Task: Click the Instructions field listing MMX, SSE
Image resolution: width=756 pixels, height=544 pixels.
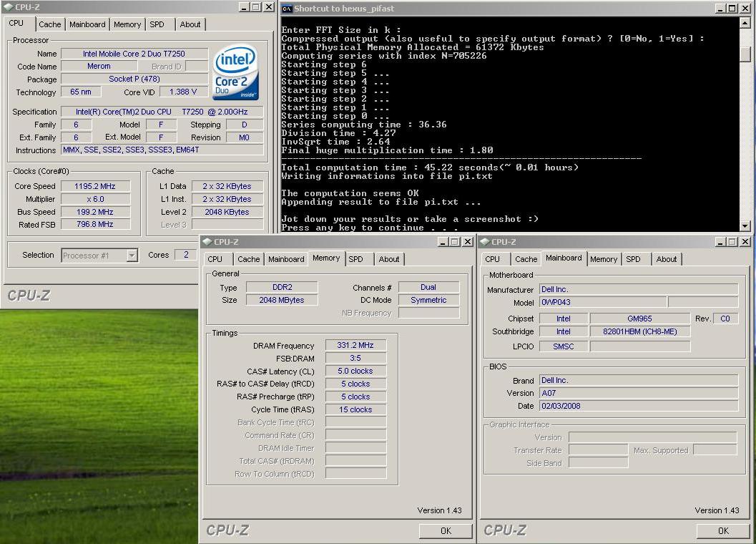Action: coord(162,150)
